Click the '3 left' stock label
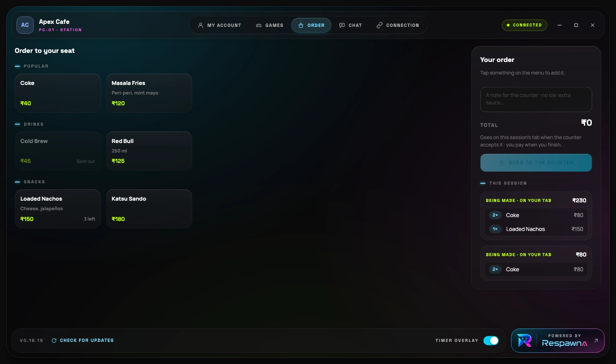 point(89,219)
